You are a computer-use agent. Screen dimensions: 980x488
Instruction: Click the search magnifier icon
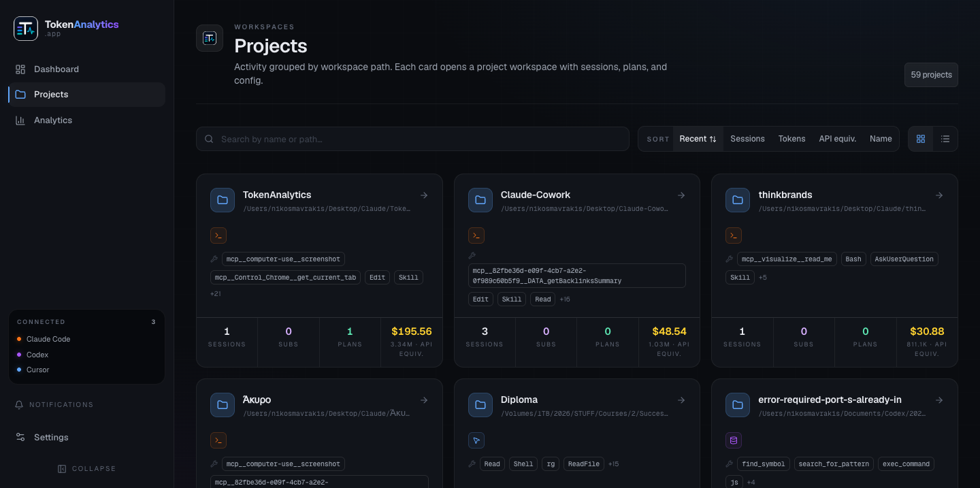tap(209, 139)
